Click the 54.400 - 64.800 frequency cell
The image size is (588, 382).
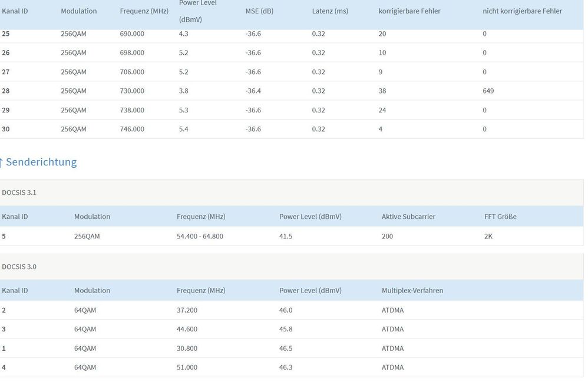click(x=200, y=237)
